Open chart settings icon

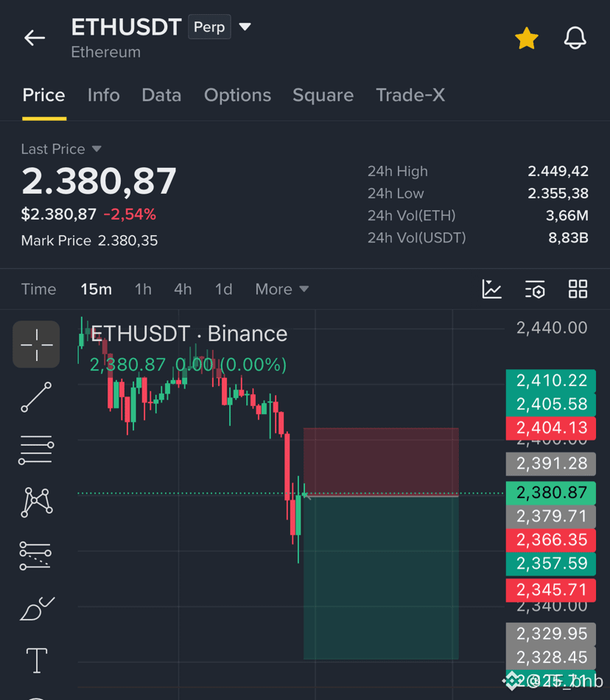(535, 290)
